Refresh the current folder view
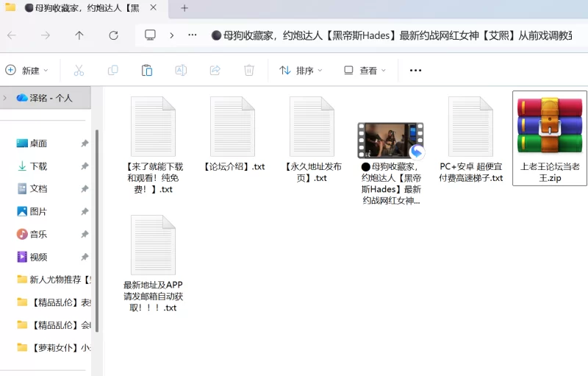The width and height of the screenshot is (588, 376). point(113,35)
